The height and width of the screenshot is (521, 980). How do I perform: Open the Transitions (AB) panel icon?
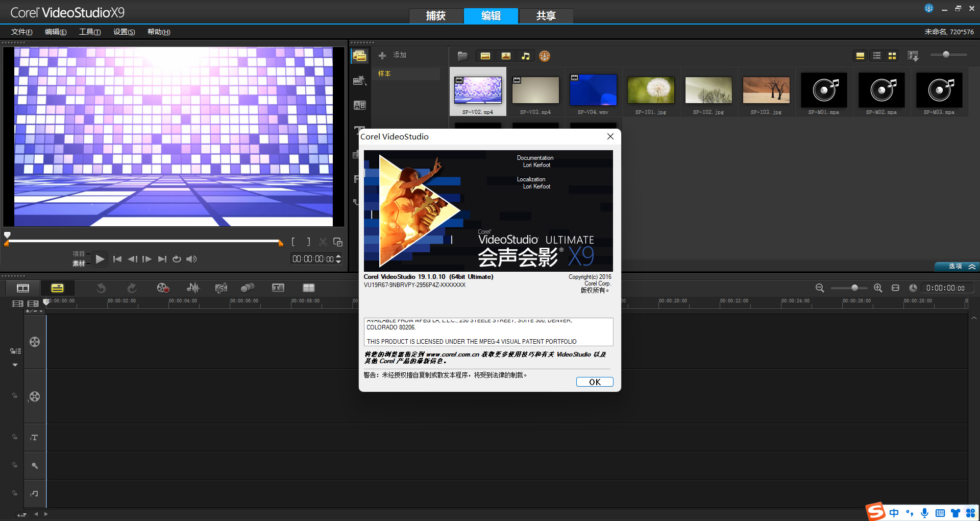coord(360,105)
